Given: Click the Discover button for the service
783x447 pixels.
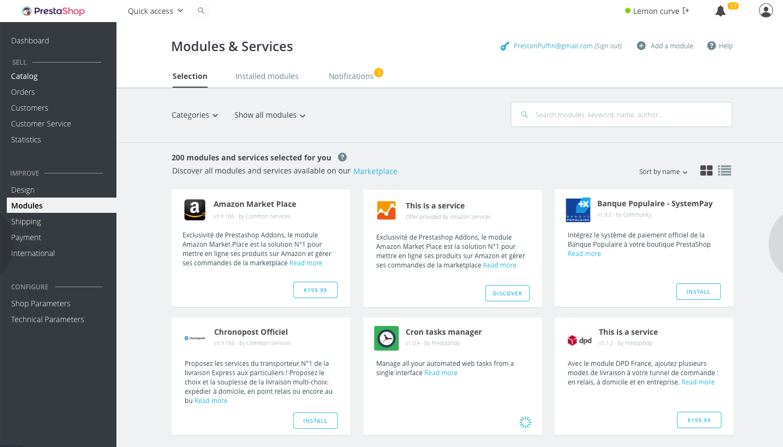Looking at the screenshot, I should (x=507, y=293).
